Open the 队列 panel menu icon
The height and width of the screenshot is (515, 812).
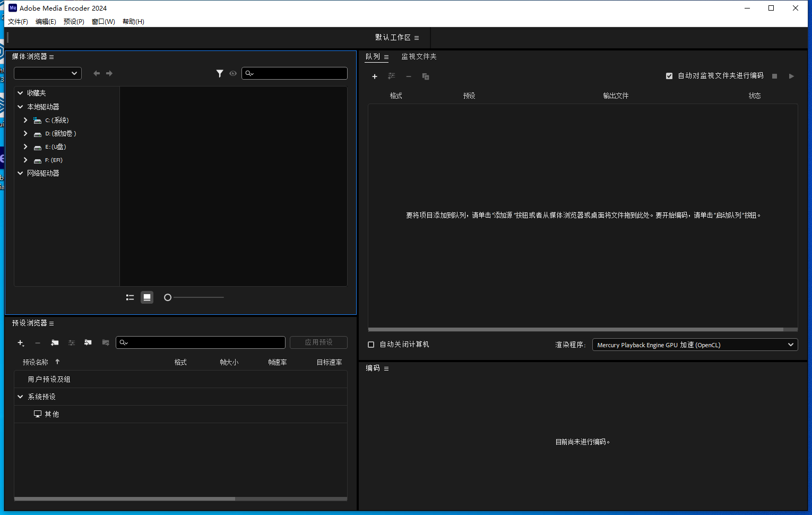[x=386, y=57]
